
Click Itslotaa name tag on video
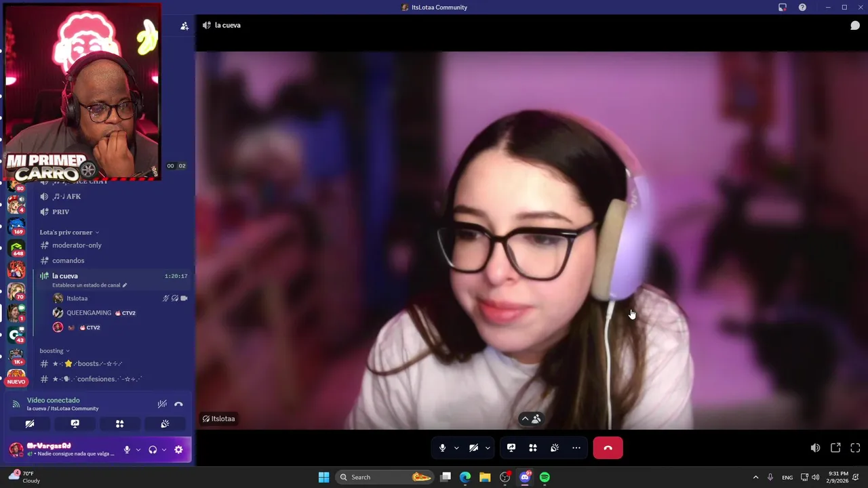pos(219,419)
